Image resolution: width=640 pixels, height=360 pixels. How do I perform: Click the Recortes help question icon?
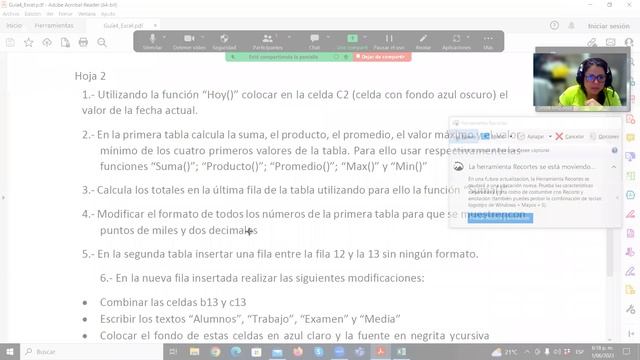click(614, 150)
